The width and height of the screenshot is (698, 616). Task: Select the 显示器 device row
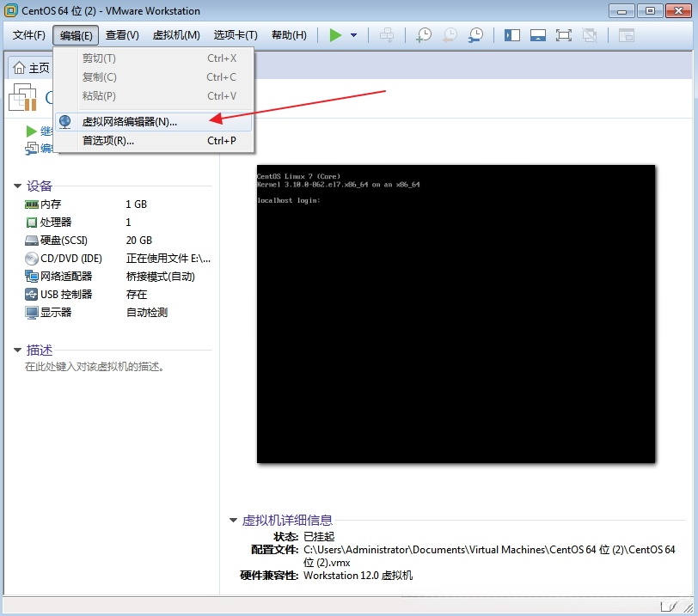[x=118, y=312]
